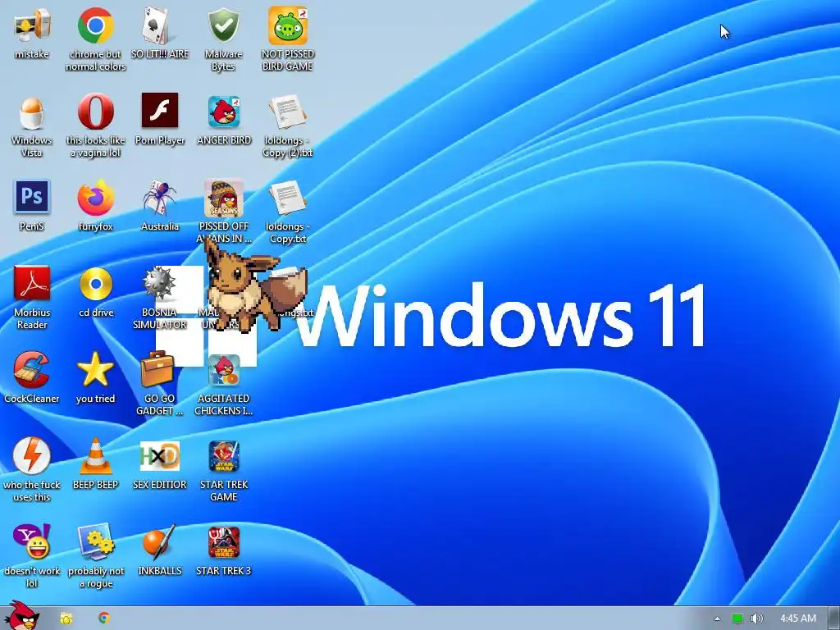
Task: Select the 'you tried' gold star icon
Action: [95, 370]
